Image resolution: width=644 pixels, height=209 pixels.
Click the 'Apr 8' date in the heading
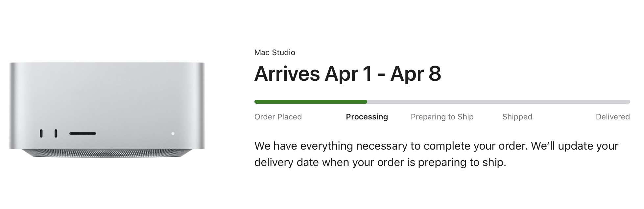416,74
